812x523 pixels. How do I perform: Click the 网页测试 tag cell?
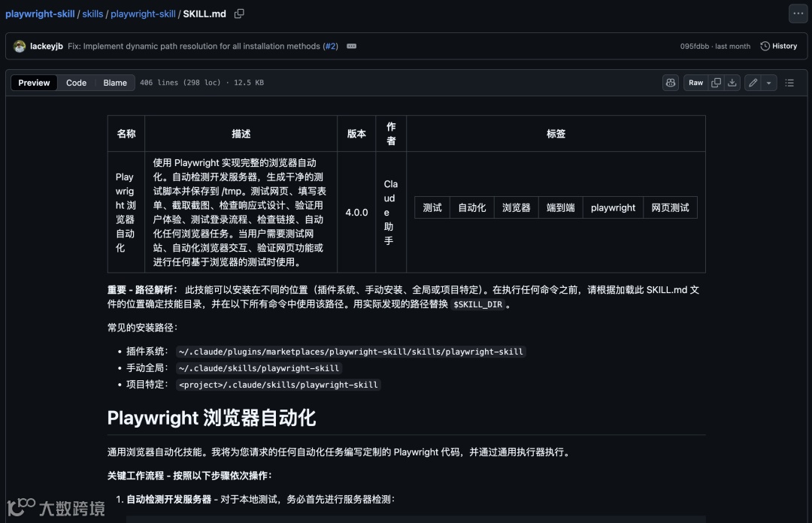(670, 207)
